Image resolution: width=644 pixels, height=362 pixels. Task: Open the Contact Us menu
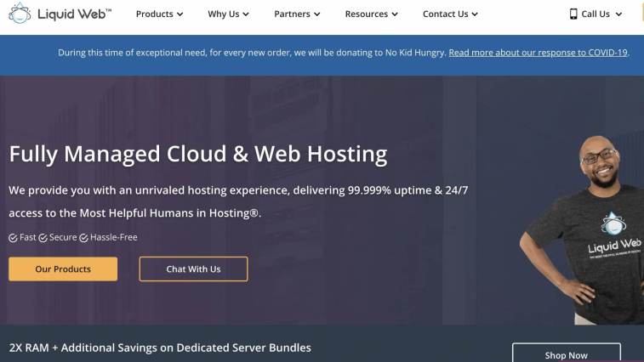[x=450, y=14]
